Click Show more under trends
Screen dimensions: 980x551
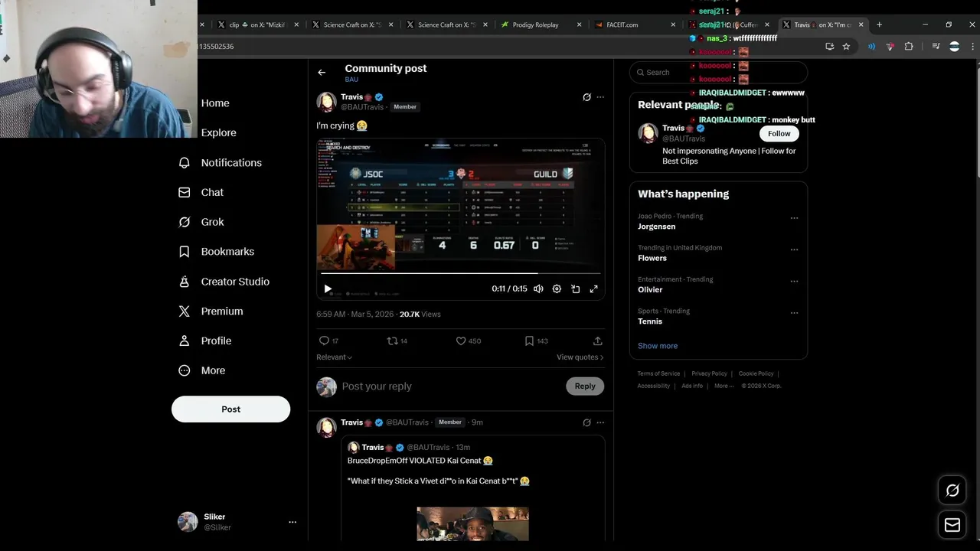(658, 346)
